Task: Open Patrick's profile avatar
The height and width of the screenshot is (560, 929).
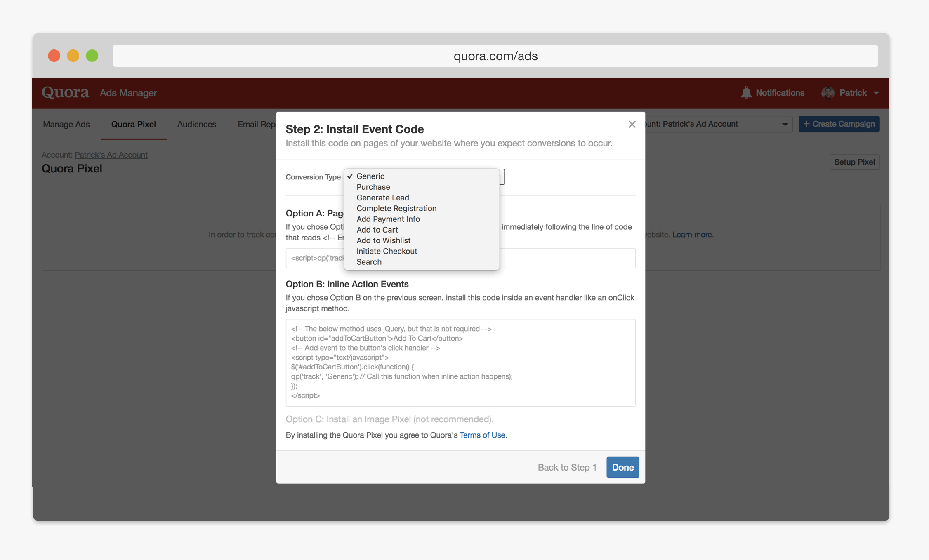Action: pos(828,93)
